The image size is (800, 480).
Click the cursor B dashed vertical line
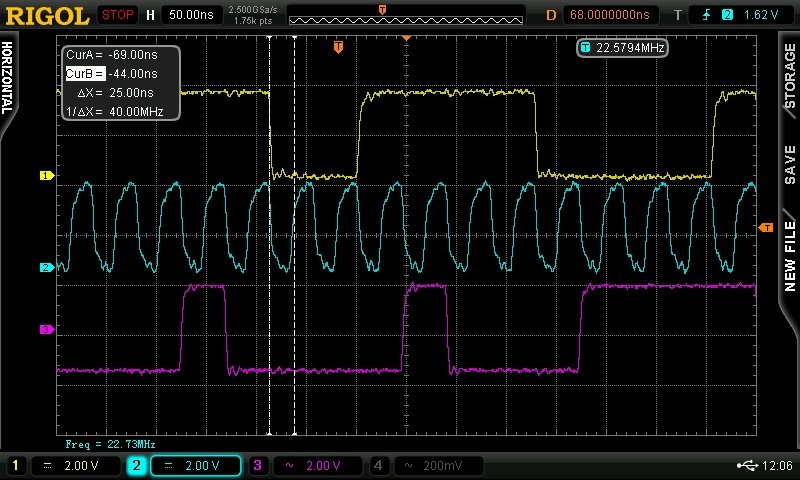click(294, 235)
